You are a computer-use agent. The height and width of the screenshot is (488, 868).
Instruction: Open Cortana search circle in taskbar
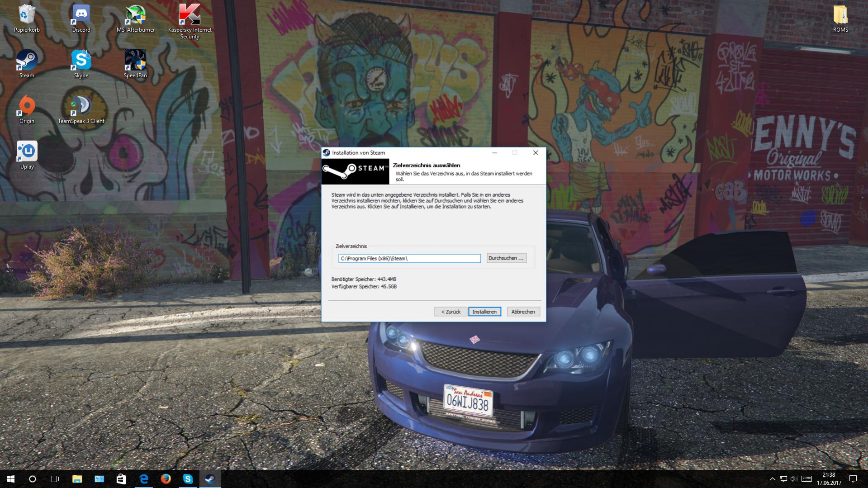[x=33, y=479]
